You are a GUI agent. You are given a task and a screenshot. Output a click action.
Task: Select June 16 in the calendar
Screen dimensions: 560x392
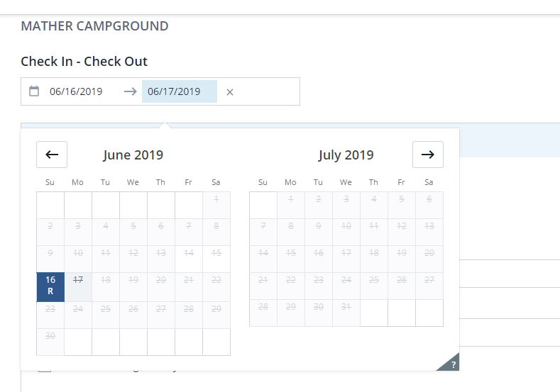[50, 286]
